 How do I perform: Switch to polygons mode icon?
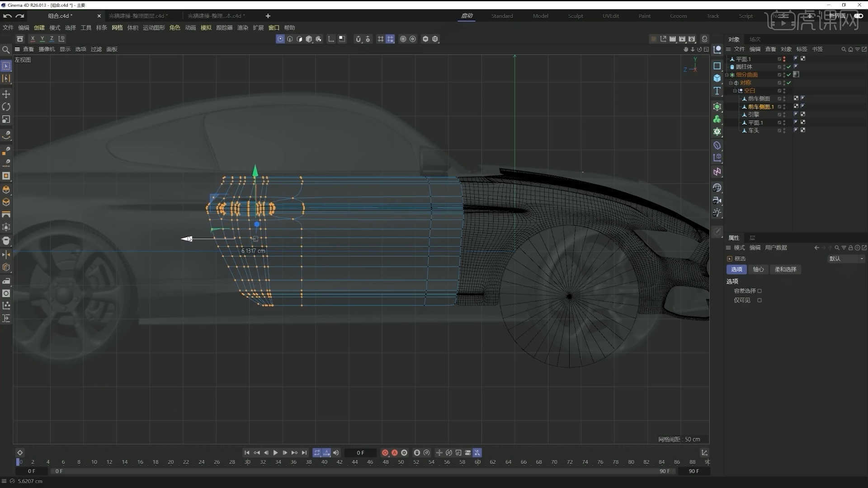point(299,39)
